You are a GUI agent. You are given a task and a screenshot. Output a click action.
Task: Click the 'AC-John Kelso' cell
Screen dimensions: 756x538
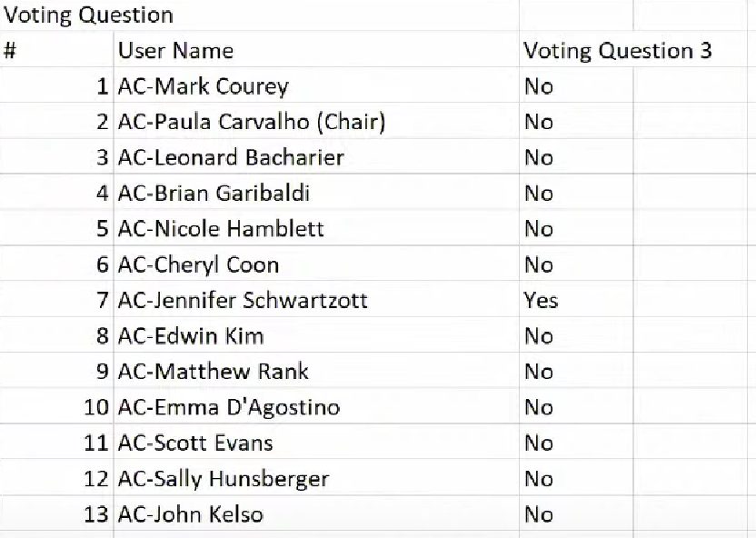[191, 514]
